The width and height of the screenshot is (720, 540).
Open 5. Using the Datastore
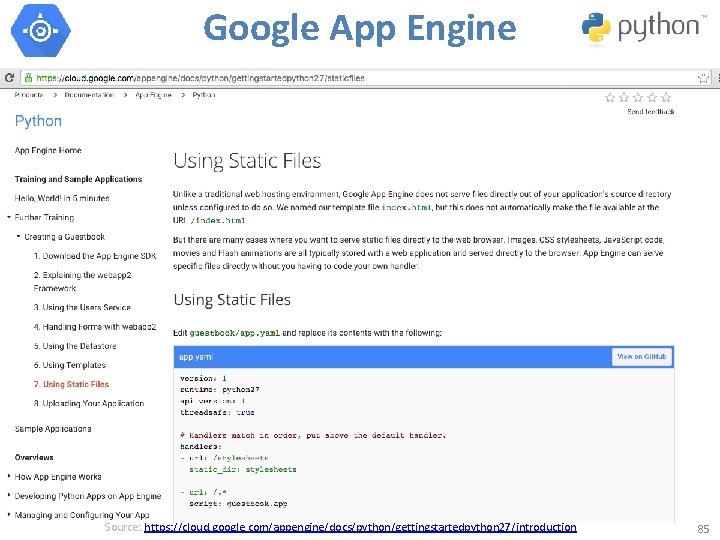[x=75, y=346]
